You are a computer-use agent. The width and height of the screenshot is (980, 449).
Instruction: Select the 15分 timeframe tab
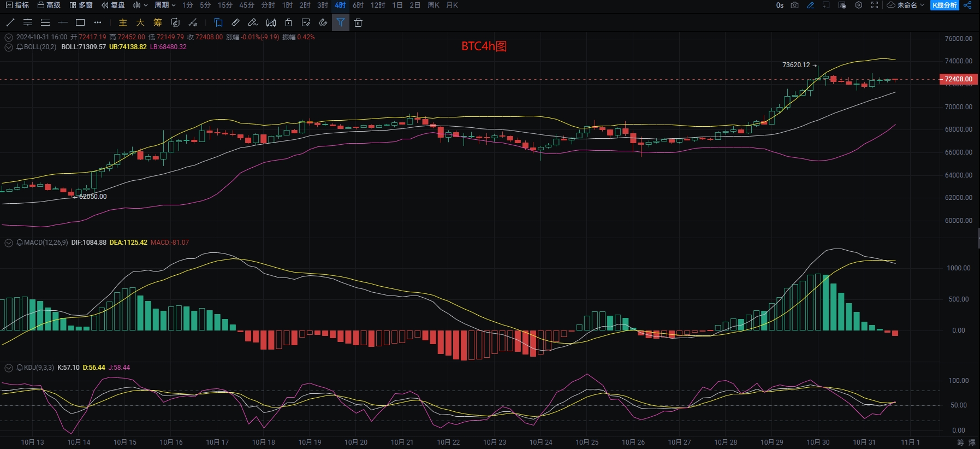tap(225, 5)
